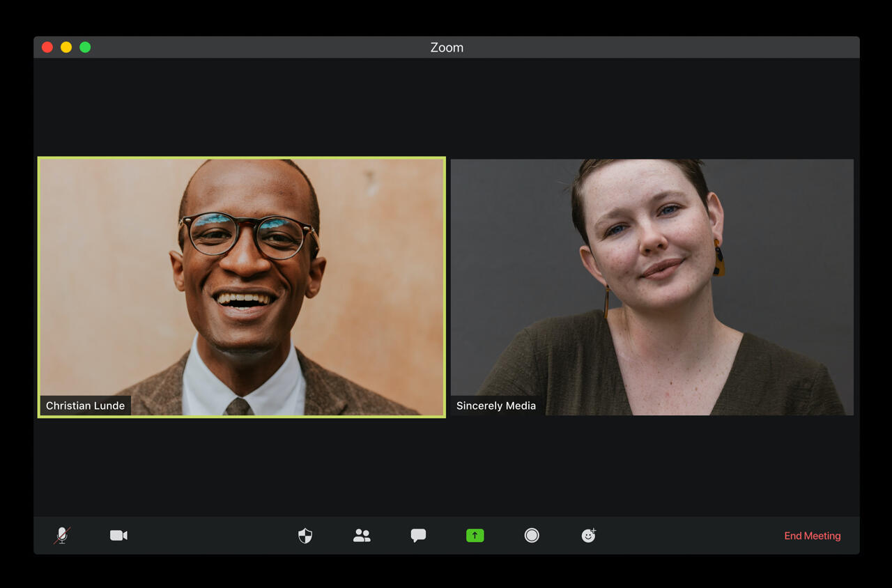Screen dimensions: 892x588
Task: Show the Participants list
Action: 362,535
